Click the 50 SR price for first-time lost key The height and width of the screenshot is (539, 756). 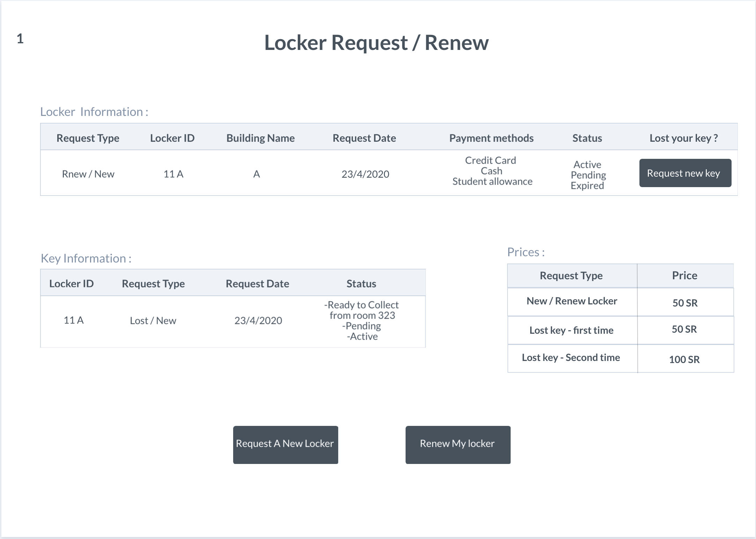pyautogui.click(x=684, y=329)
